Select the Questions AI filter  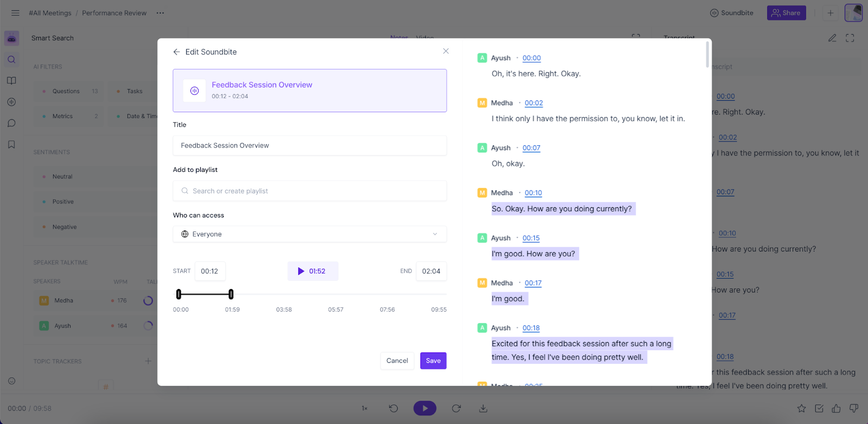(x=69, y=91)
